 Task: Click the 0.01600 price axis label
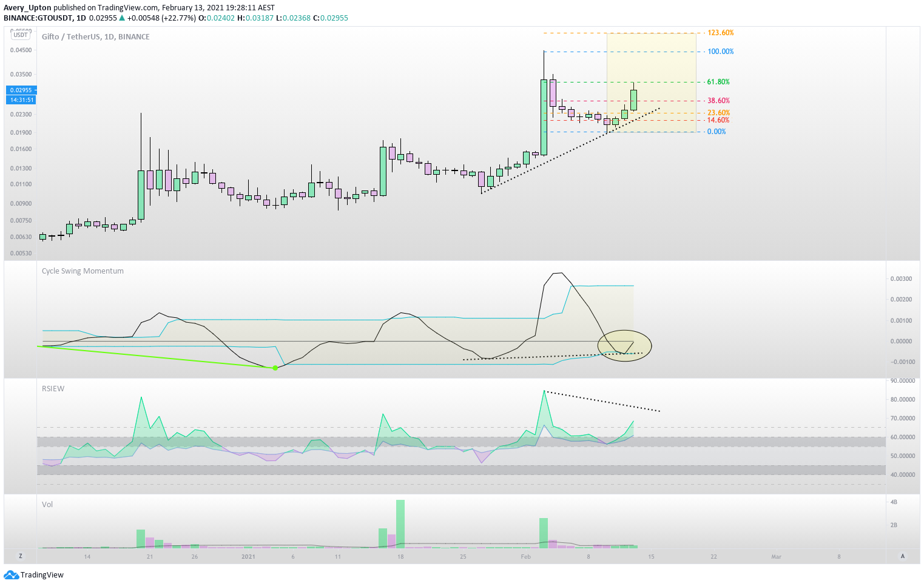point(21,149)
